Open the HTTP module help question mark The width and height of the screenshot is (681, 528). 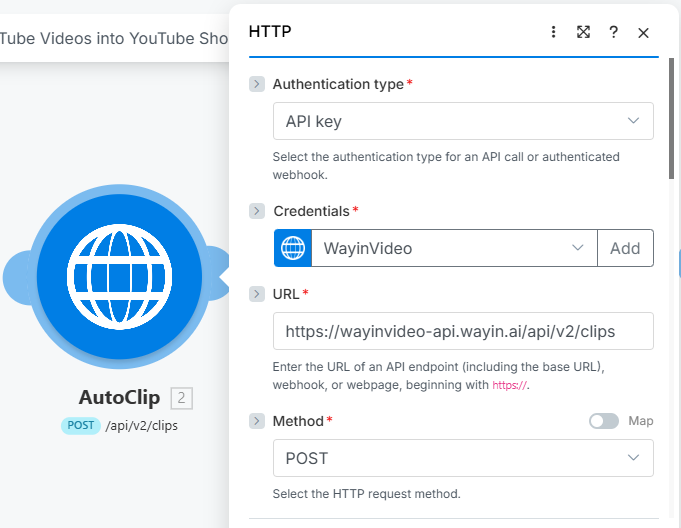click(613, 32)
